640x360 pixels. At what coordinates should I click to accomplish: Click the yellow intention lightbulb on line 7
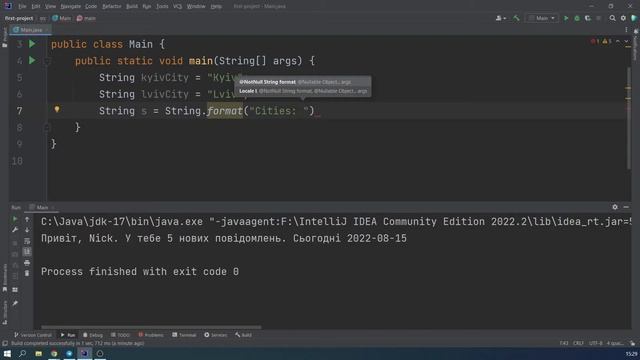point(57,109)
